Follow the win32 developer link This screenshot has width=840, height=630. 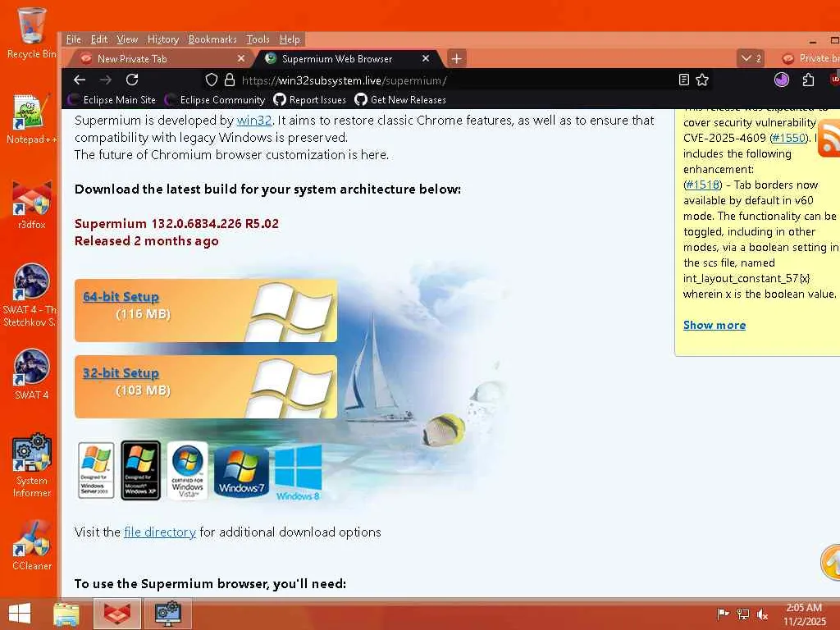[x=254, y=120]
